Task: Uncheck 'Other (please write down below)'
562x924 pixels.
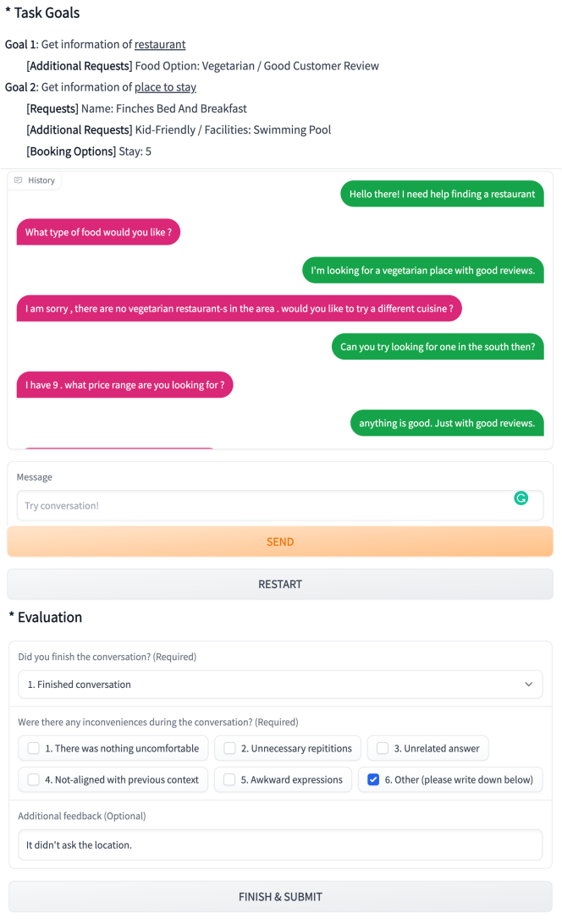Action: [x=374, y=779]
